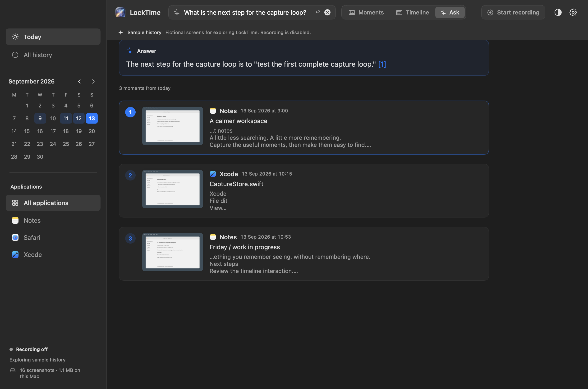Open the A calmer workspace screenshot thumbnail
This screenshot has width=588, height=389.
pyautogui.click(x=173, y=126)
